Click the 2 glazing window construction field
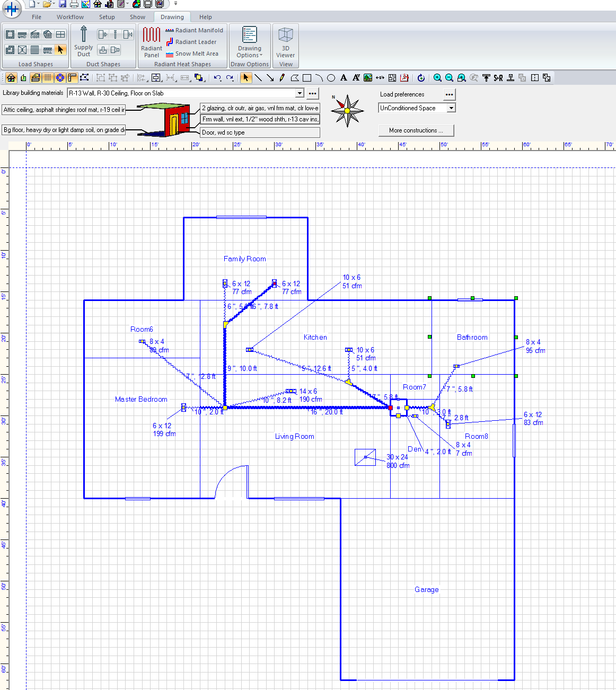Image resolution: width=616 pixels, height=690 pixels. click(260, 108)
